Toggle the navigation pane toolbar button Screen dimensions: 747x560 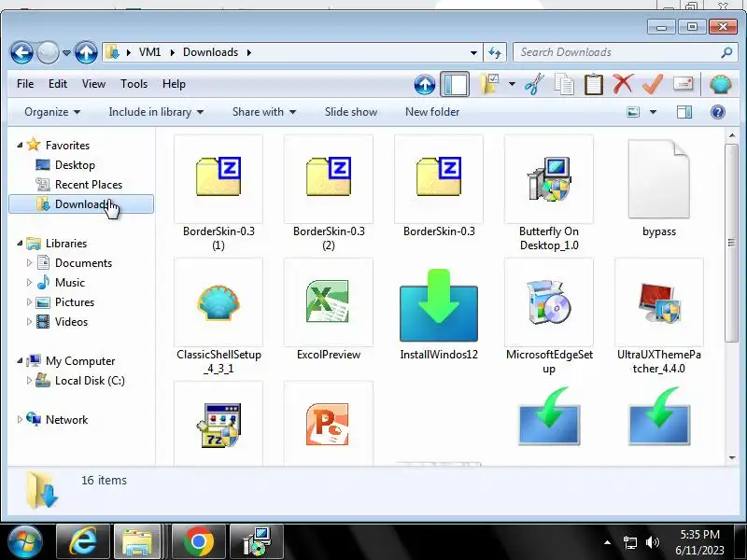coord(455,84)
